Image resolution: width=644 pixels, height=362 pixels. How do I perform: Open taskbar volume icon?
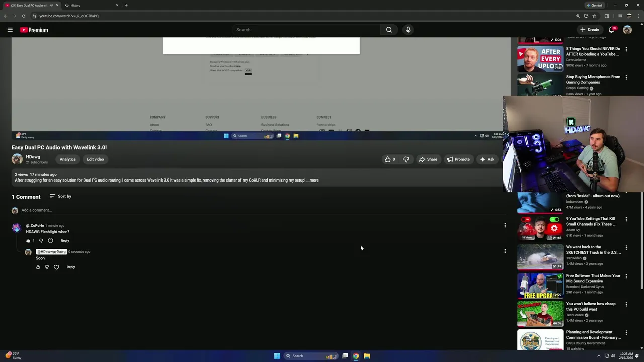click(x=613, y=356)
